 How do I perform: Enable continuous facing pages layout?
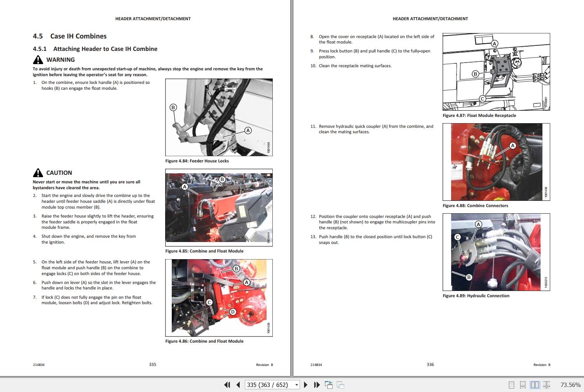point(547,385)
